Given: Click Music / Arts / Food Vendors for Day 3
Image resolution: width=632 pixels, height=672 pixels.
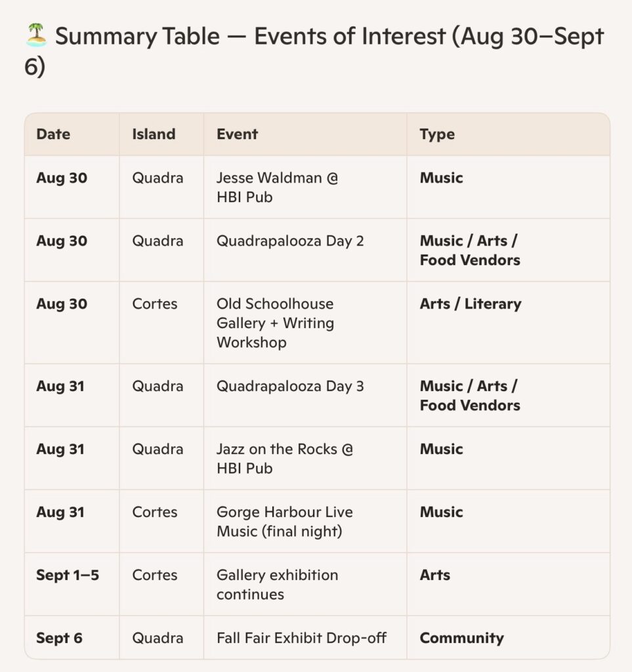Looking at the screenshot, I should 470,396.
